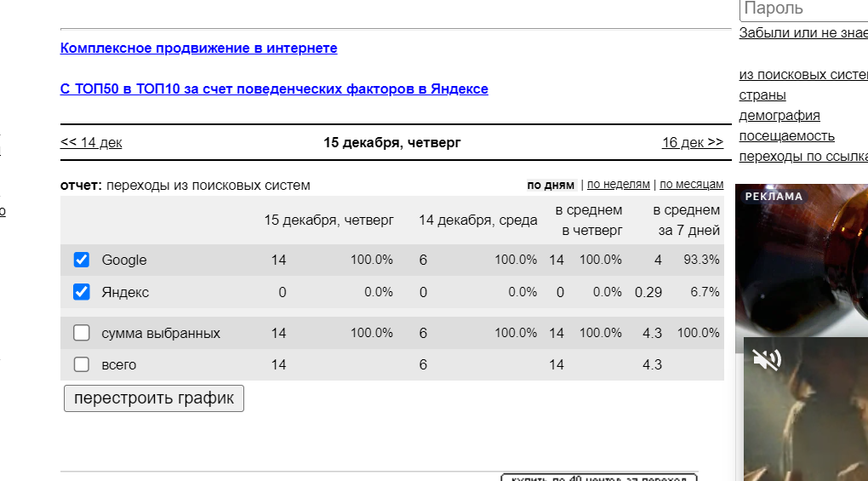Click the РЕКЛАМА ad label
The height and width of the screenshot is (481, 868).
point(774,197)
